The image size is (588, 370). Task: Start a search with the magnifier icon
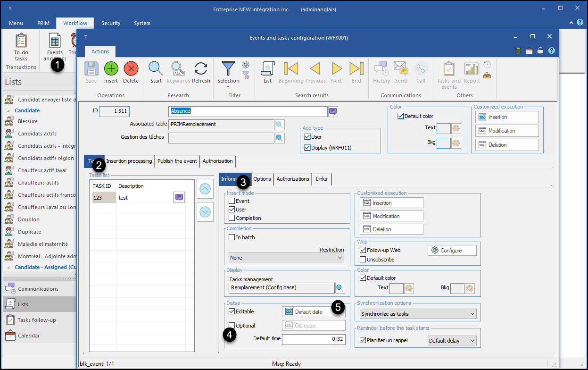[x=156, y=69]
